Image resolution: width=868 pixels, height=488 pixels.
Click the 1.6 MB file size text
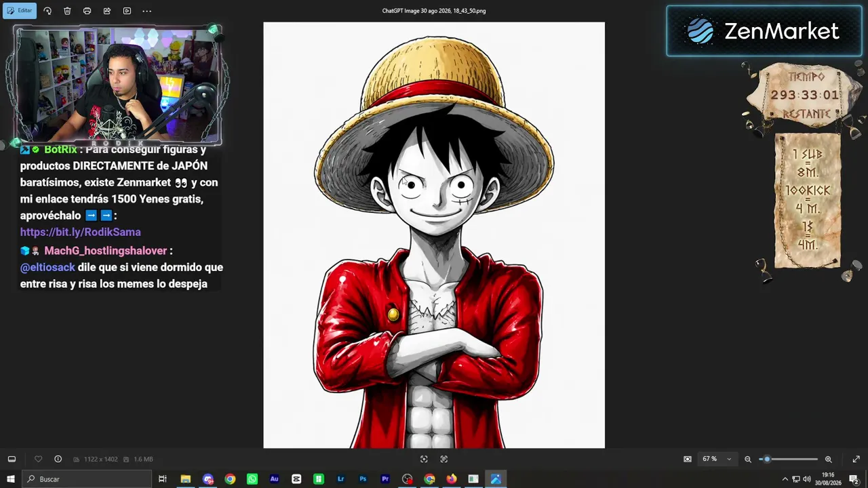(x=143, y=460)
